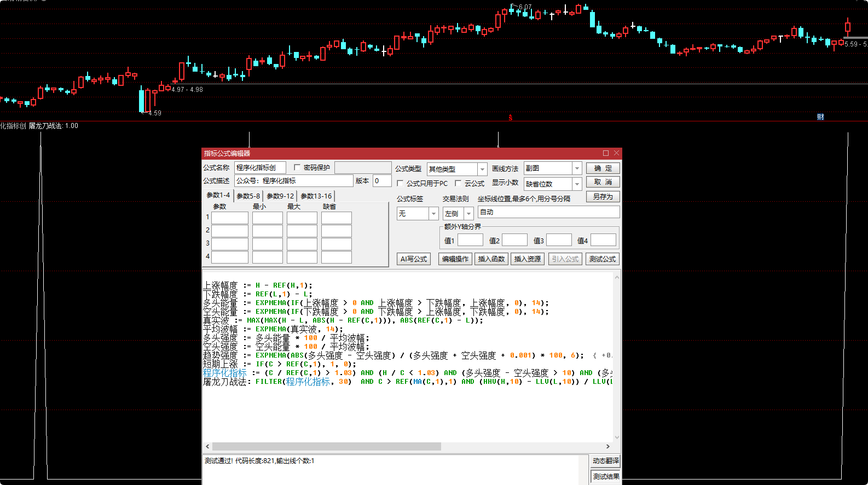
Task: Toggle the 云公式 checkbox
Action: tap(458, 183)
